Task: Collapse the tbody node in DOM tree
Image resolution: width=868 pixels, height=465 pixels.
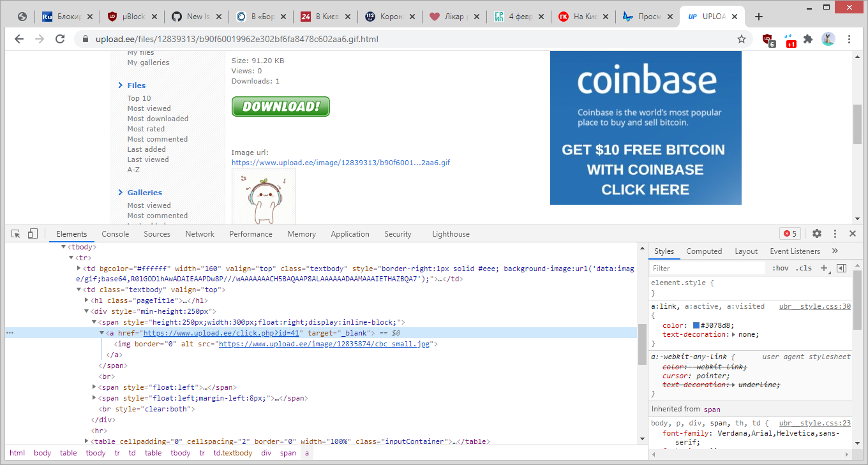Action: [63, 247]
